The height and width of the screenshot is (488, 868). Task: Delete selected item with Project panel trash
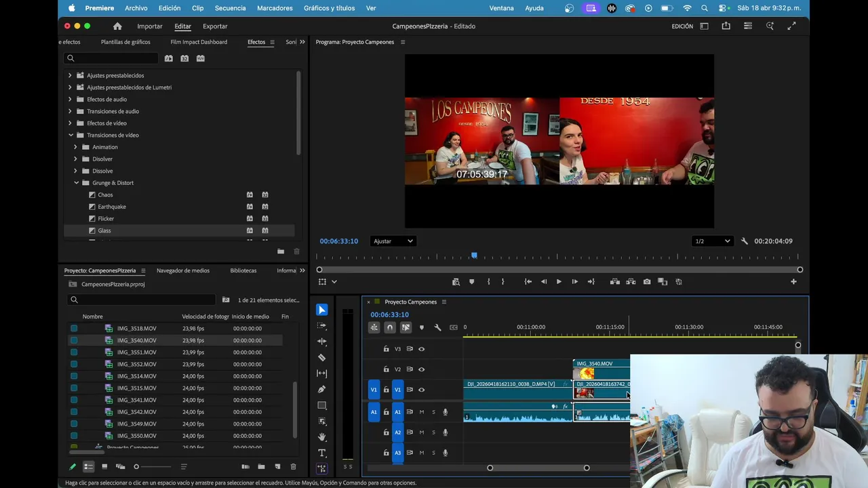click(x=294, y=466)
